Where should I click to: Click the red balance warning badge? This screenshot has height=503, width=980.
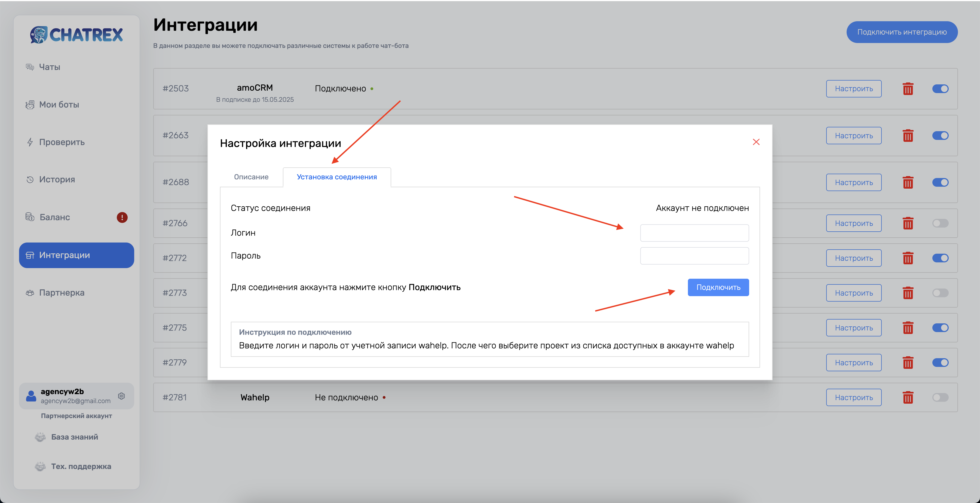tap(122, 217)
